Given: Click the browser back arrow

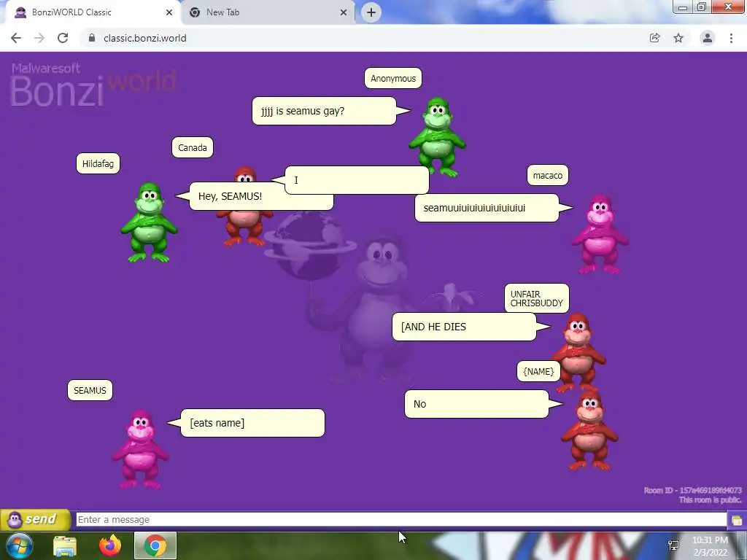Looking at the screenshot, I should tap(16, 38).
